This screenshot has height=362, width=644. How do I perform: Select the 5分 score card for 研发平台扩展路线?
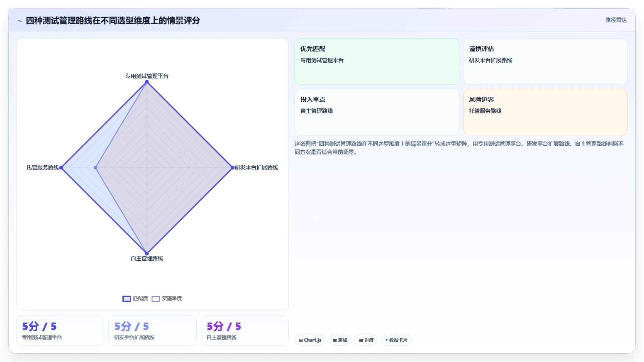pyautogui.click(x=152, y=330)
